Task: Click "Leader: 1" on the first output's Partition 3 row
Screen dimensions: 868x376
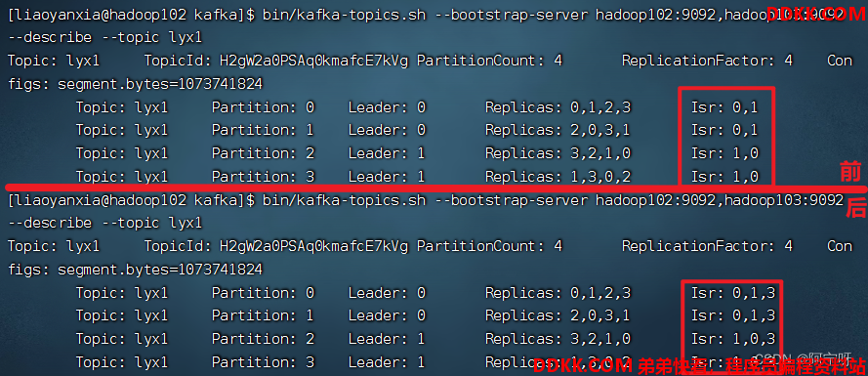Action: (x=387, y=177)
